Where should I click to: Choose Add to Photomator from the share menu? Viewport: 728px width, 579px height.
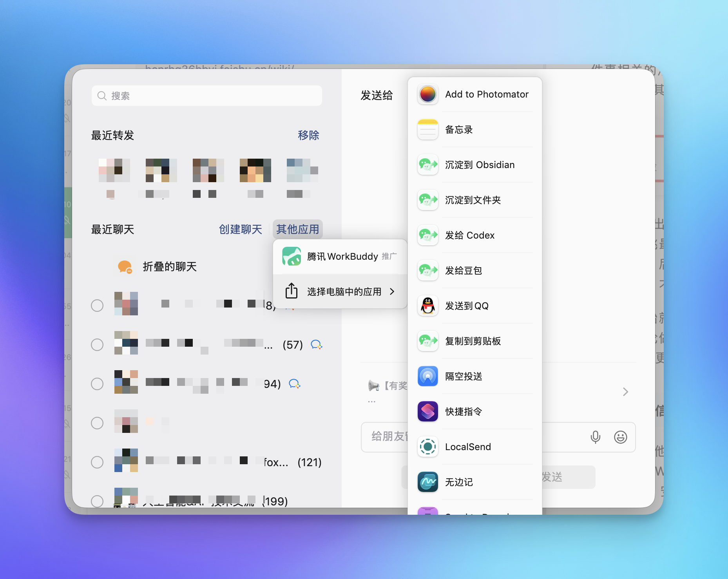475,94
